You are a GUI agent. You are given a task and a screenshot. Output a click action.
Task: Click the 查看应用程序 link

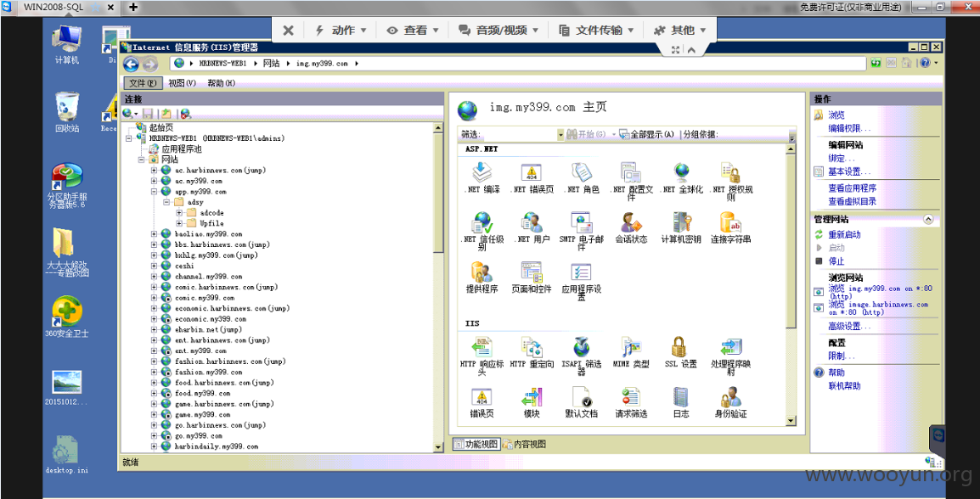853,188
